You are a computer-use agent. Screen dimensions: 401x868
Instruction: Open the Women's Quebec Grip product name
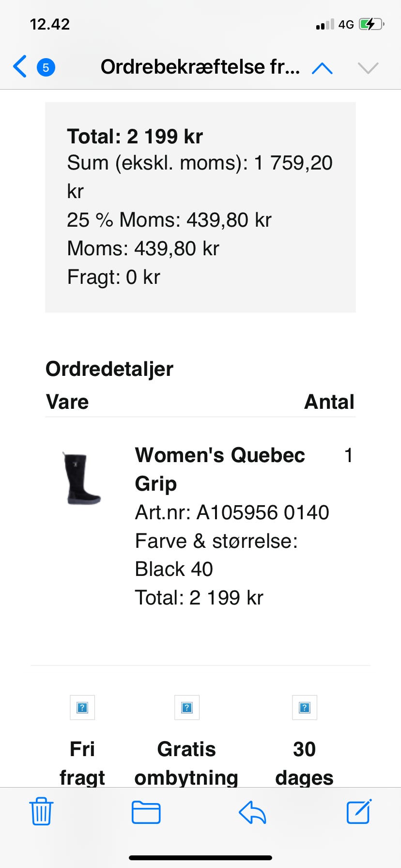pyautogui.click(x=220, y=469)
